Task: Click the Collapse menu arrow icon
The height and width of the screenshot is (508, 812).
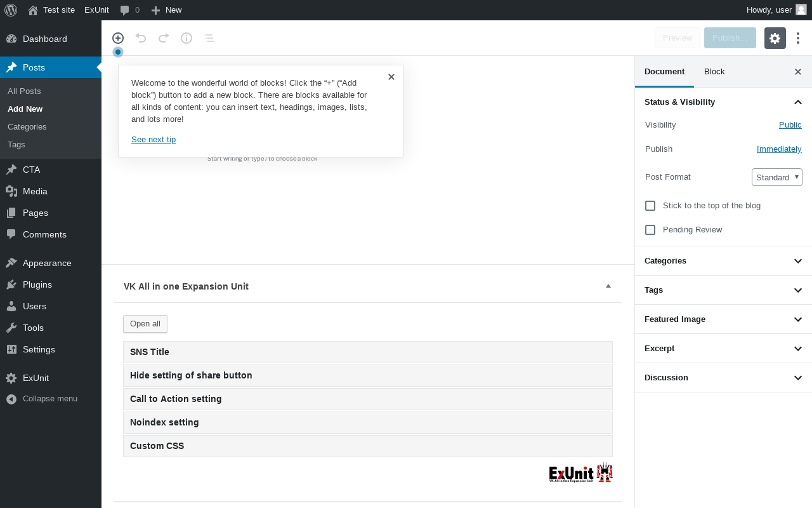Action: [x=11, y=399]
